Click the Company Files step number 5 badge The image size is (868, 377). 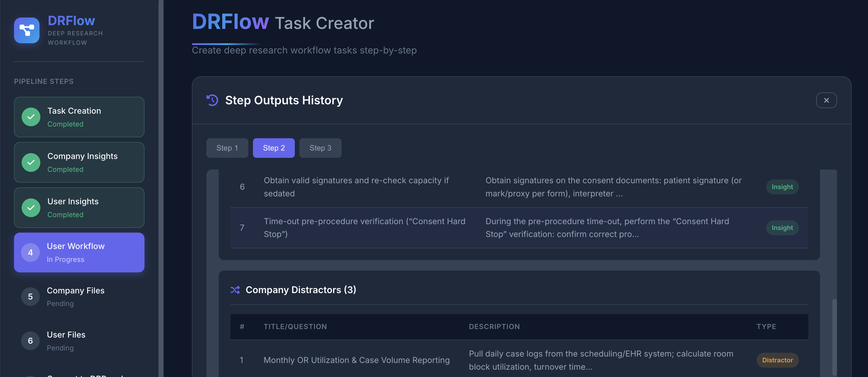tap(30, 297)
